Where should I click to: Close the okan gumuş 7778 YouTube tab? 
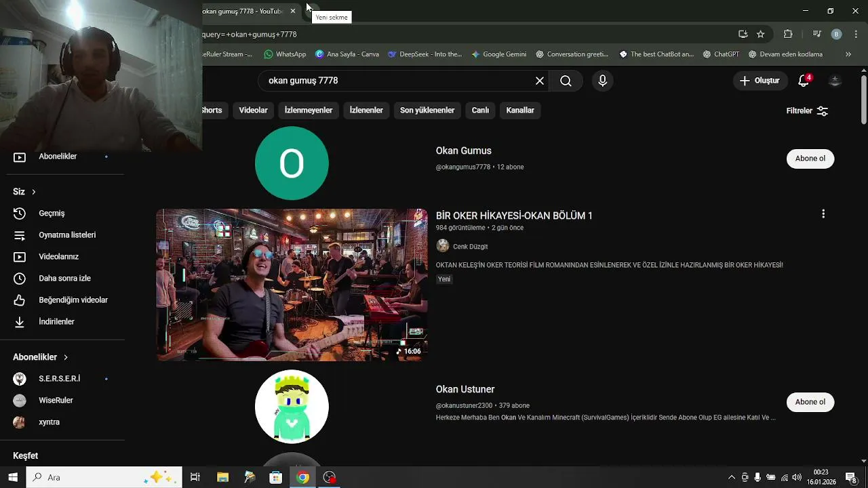[293, 11]
